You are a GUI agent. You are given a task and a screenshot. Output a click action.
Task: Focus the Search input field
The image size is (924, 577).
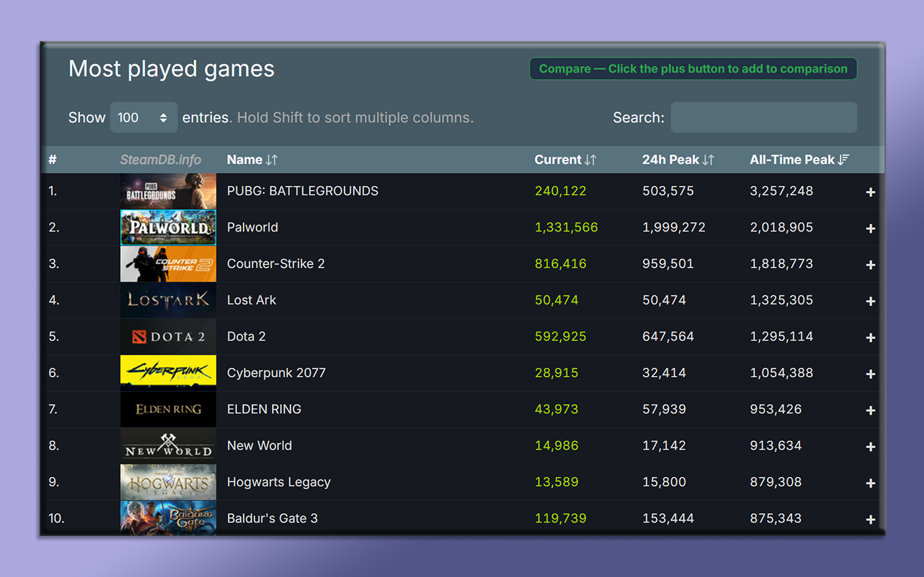click(764, 118)
